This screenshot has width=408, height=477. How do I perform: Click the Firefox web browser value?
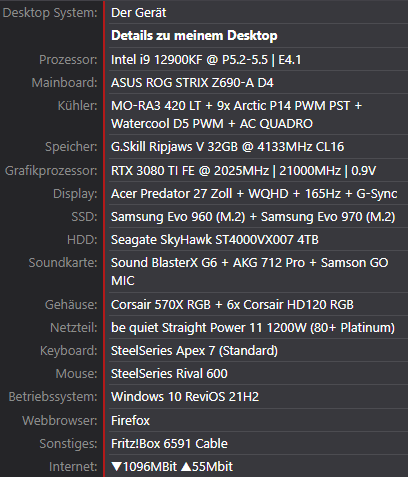(x=130, y=421)
